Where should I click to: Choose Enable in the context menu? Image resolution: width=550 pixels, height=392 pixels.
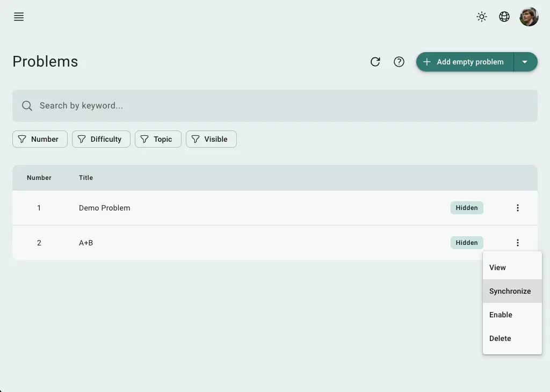(x=501, y=315)
